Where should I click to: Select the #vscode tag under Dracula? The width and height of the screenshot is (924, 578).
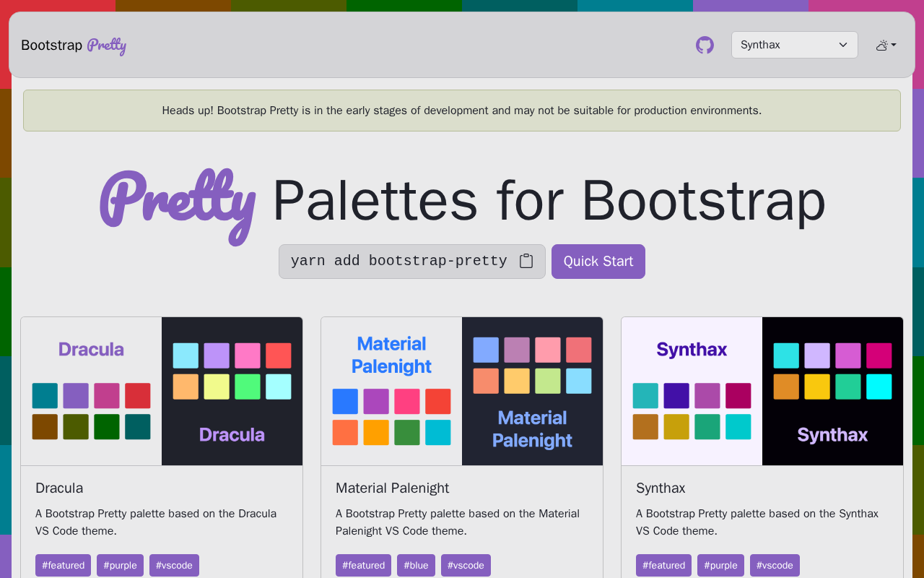click(175, 565)
